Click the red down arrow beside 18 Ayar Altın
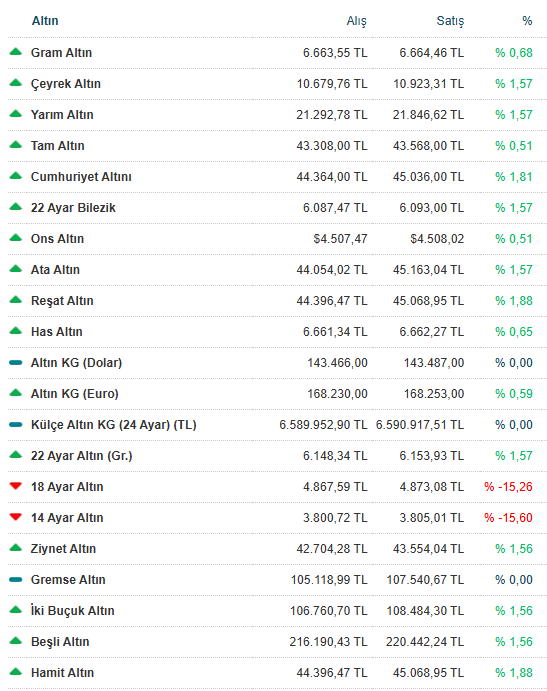Screen dimensions: 547x691 tap(15, 486)
